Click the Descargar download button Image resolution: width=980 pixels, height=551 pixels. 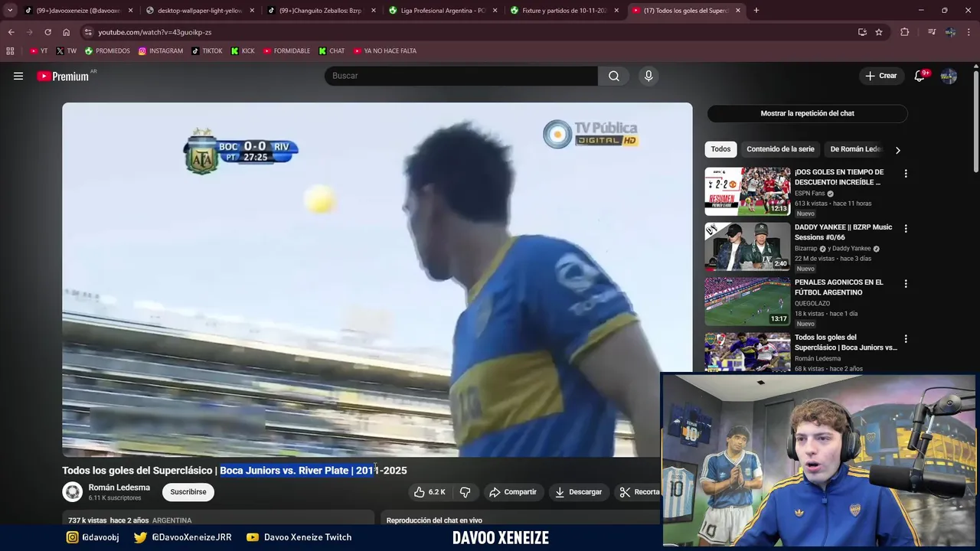point(578,492)
